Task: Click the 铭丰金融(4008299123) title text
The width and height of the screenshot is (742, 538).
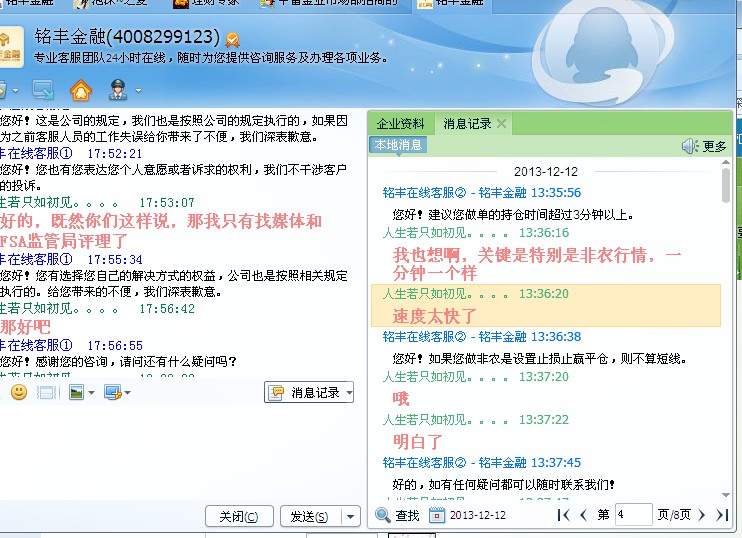Action: click(127, 37)
